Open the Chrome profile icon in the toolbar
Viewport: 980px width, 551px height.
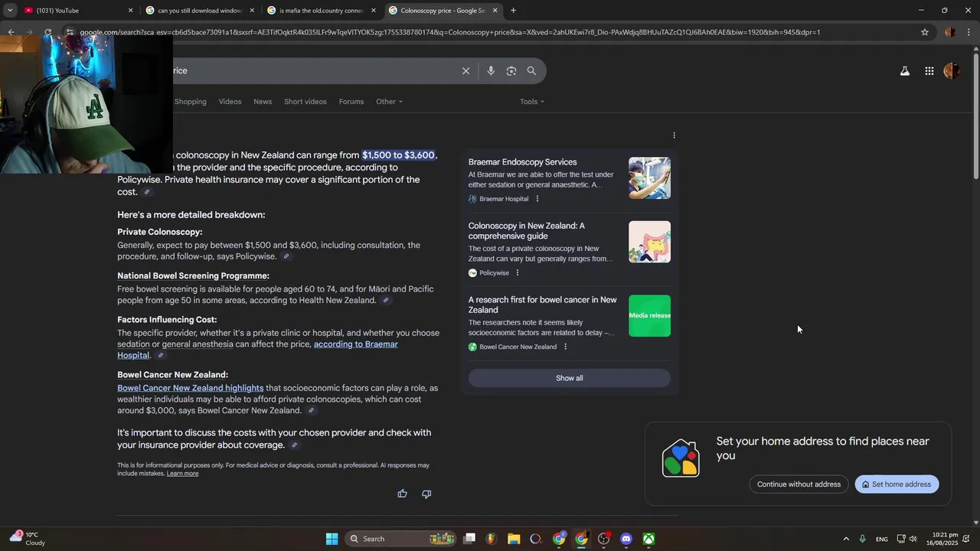coord(949,32)
